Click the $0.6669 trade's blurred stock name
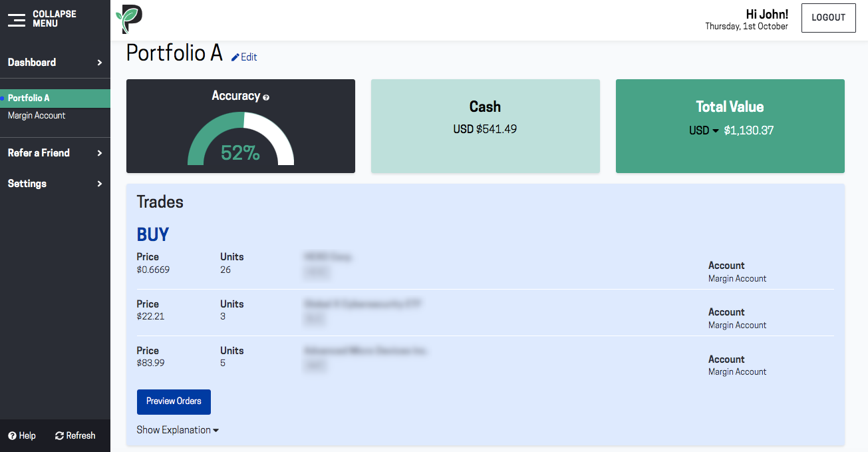This screenshot has width=868, height=452. click(327, 257)
